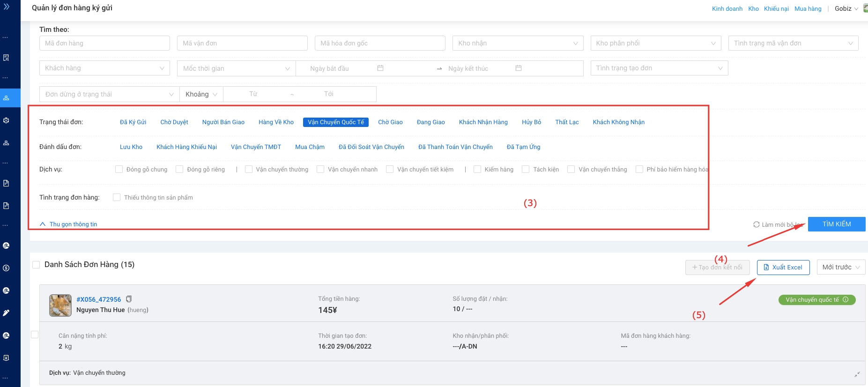
Task: Copy order code #X056_472956 with copy icon
Action: 129,299
